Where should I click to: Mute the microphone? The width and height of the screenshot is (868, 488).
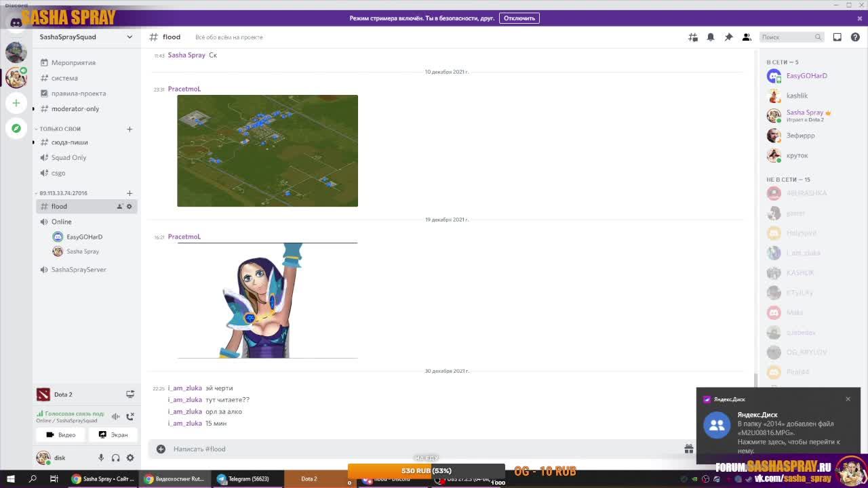(x=101, y=458)
